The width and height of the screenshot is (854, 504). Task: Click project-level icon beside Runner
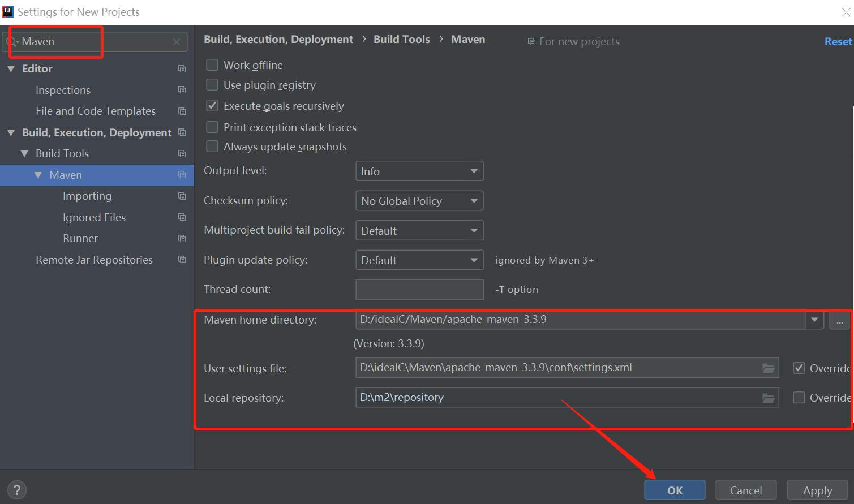coord(182,238)
